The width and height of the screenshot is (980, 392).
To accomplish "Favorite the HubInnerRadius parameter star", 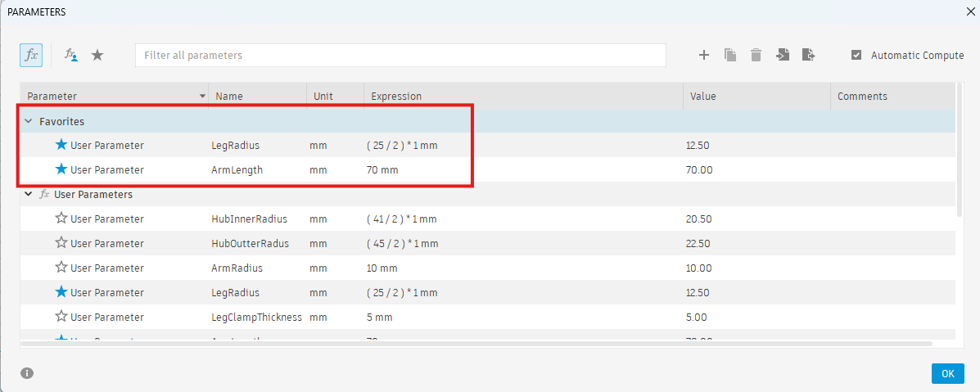I will pyautogui.click(x=61, y=219).
